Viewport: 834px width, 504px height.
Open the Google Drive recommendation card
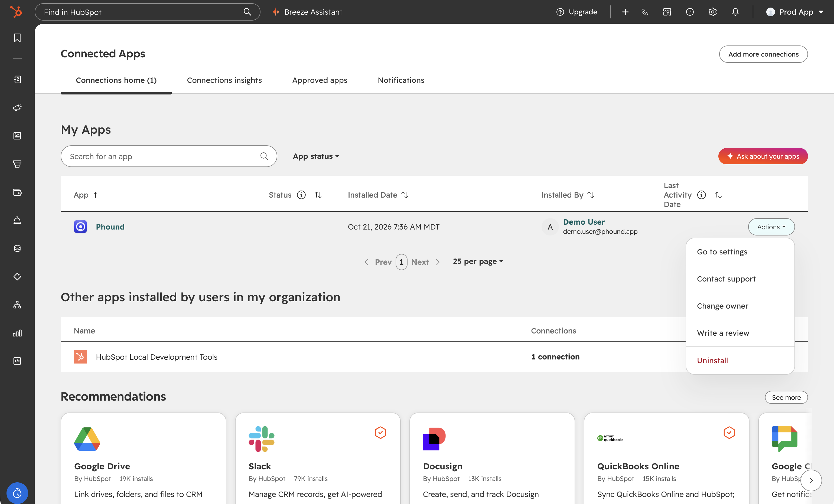[x=143, y=458]
